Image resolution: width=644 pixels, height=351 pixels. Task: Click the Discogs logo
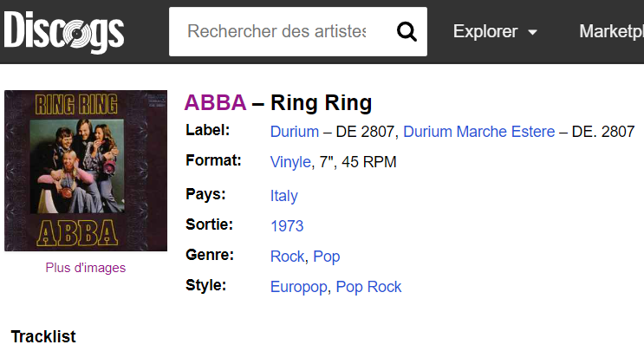click(64, 32)
